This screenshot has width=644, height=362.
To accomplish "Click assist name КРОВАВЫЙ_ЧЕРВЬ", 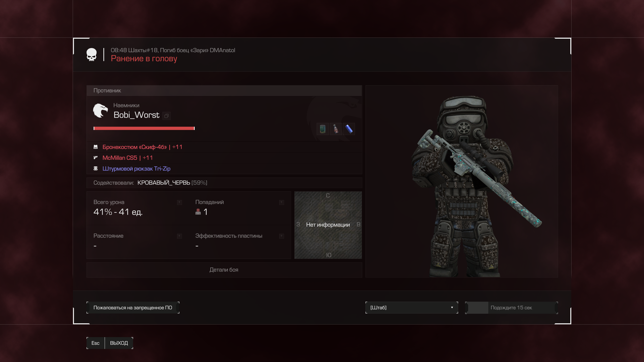I will click(x=164, y=183).
